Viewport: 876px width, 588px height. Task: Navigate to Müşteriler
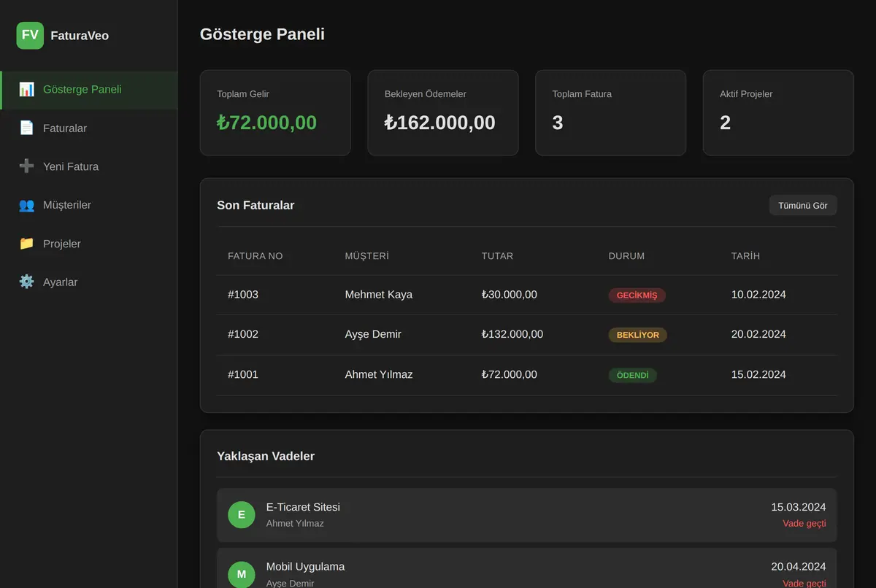(89, 205)
